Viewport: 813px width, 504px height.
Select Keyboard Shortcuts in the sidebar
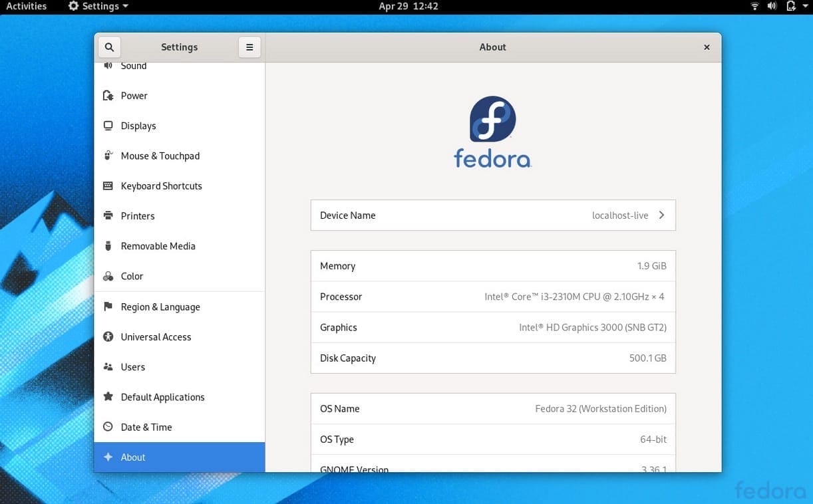tap(180, 186)
